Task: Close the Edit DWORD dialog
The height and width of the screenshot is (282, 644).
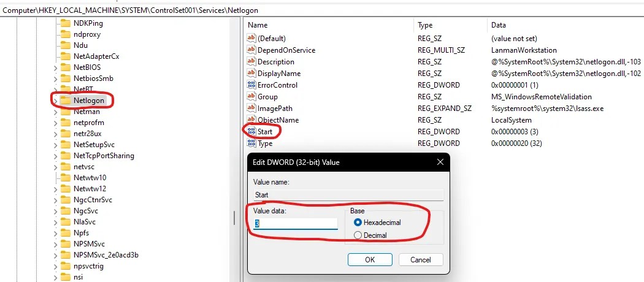Action: (x=440, y=162)
